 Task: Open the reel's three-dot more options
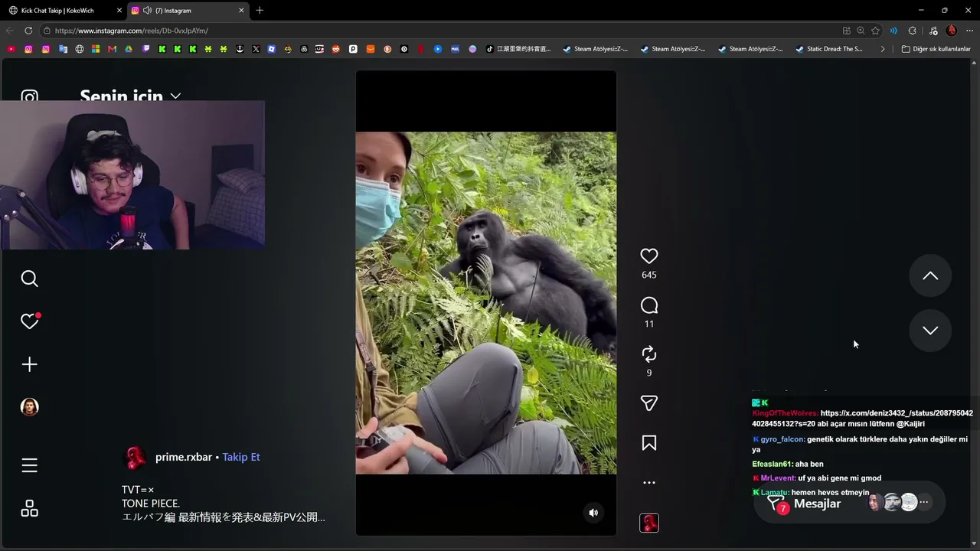pyautogui.click(x=649, y=483)
